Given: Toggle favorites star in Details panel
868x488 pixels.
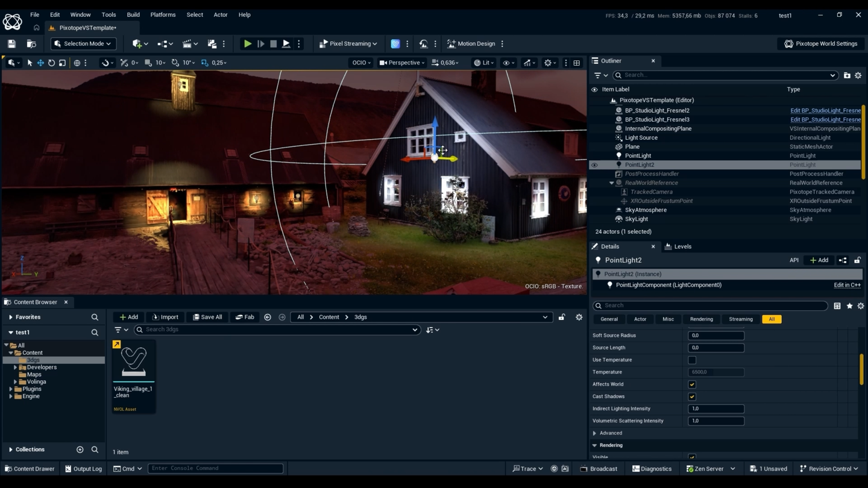Looking at the screenshot, I should 849,306.
